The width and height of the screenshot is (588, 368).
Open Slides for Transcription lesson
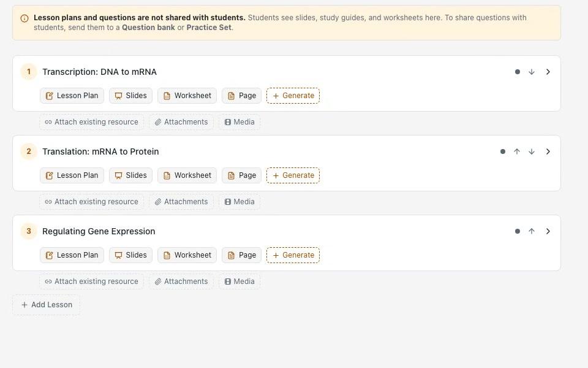[131, 96]
